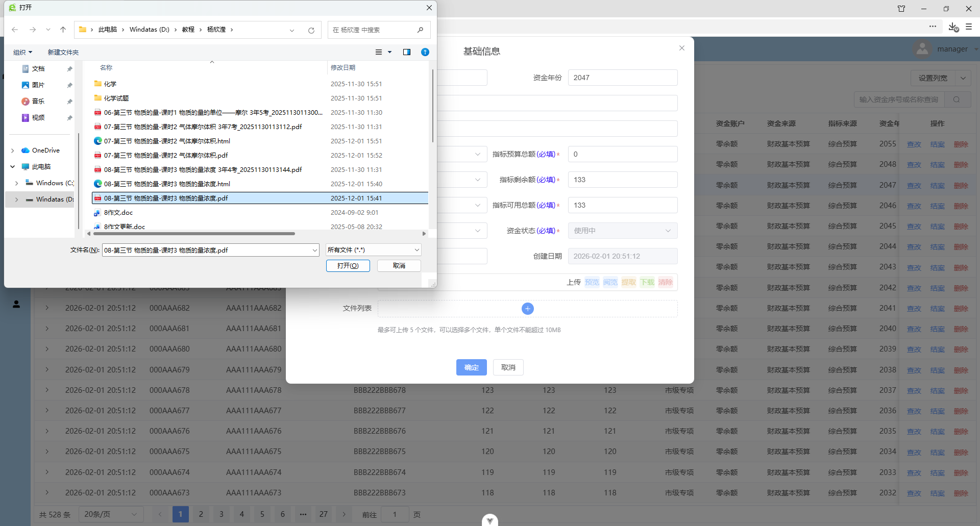
Task: Click 取消 in 基础信息 modal
Action: (508, 367)
